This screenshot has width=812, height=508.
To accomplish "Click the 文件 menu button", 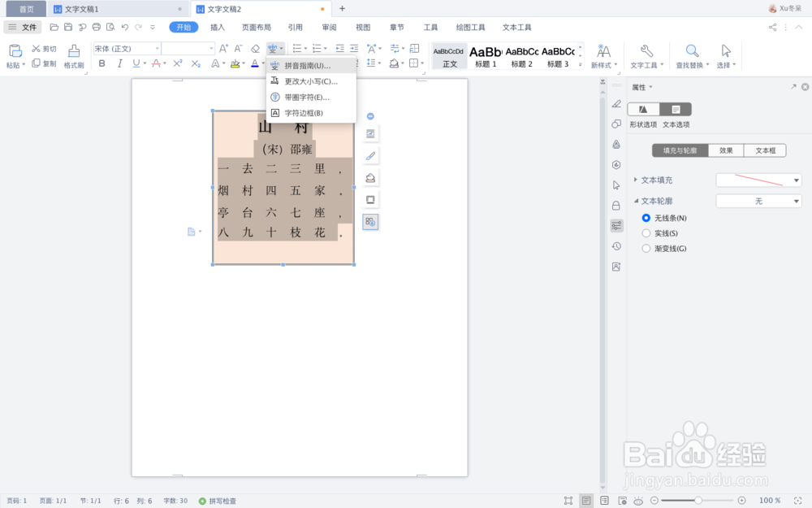I will [22, 28].
